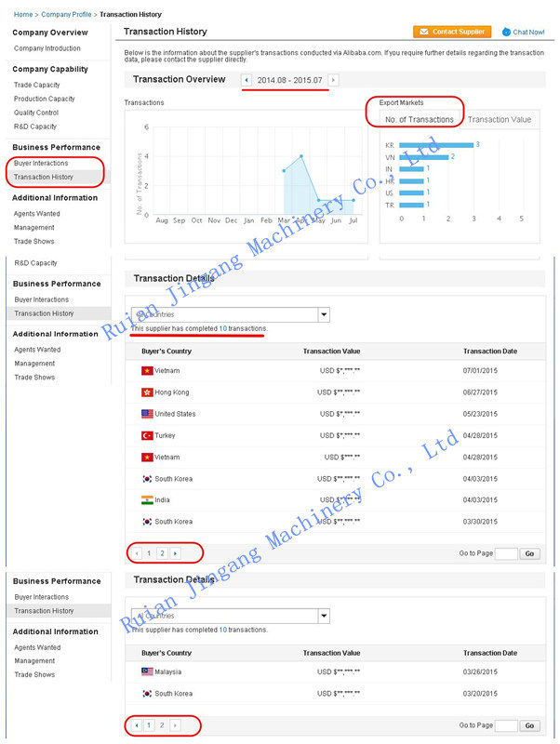560x744 pixels.
Task: Click the date 06/27/2015
Action: 480,392
